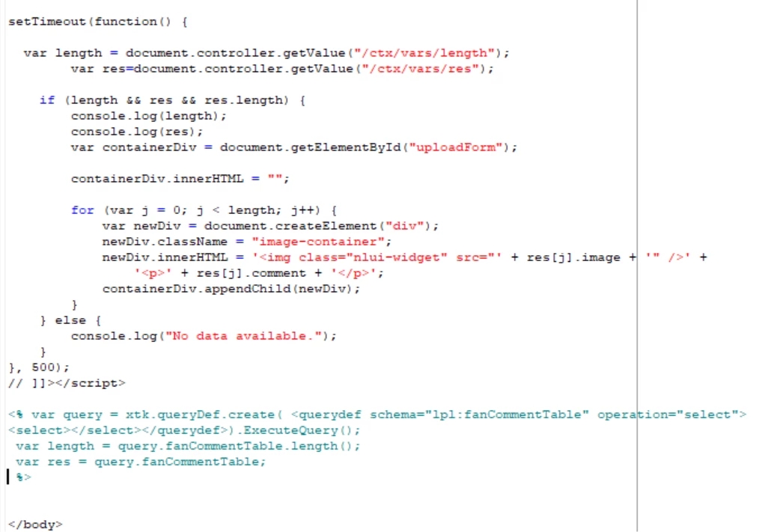The image size is (768, 532).
Task: Click the console.log(res) statement
Action: tap(137, 132)
